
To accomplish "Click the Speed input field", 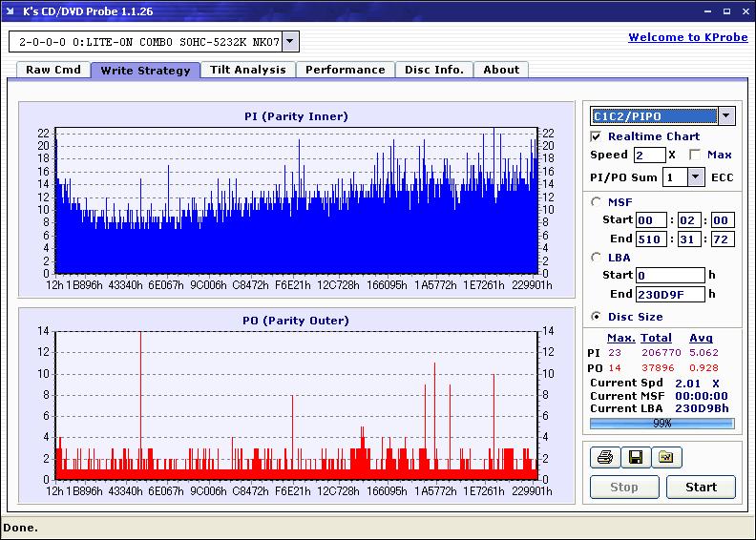I will (648, 155).
